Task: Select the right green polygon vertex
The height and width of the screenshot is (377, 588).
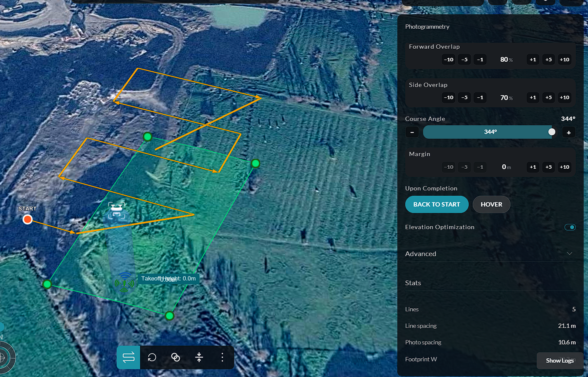Action: [255, 163]
